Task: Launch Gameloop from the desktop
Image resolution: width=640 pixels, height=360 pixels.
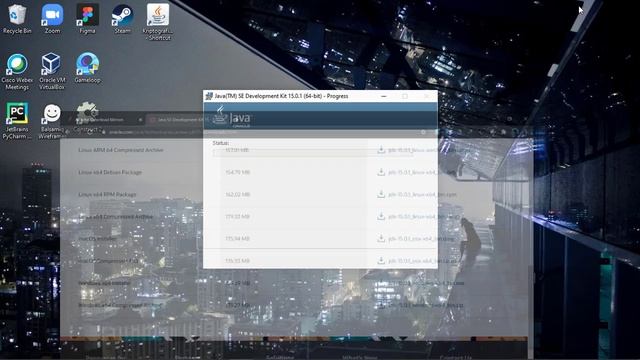Action: 87,68
